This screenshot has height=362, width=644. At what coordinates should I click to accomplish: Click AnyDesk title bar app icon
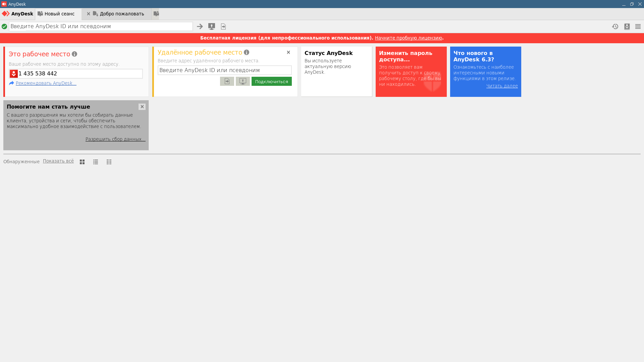pos(4,4)
